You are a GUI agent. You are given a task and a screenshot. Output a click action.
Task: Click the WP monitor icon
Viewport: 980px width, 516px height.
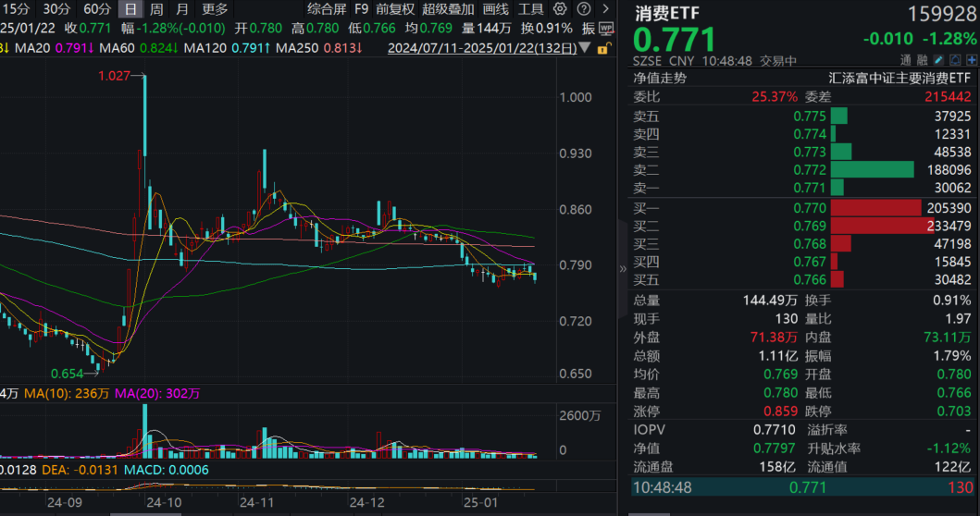(606, 28)
